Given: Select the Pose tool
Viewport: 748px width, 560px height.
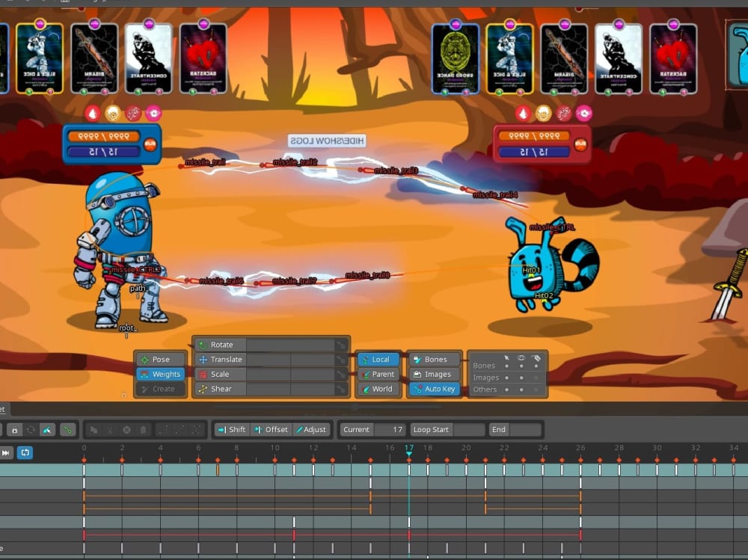Looking at the screenshot, I should click(160, 359).
